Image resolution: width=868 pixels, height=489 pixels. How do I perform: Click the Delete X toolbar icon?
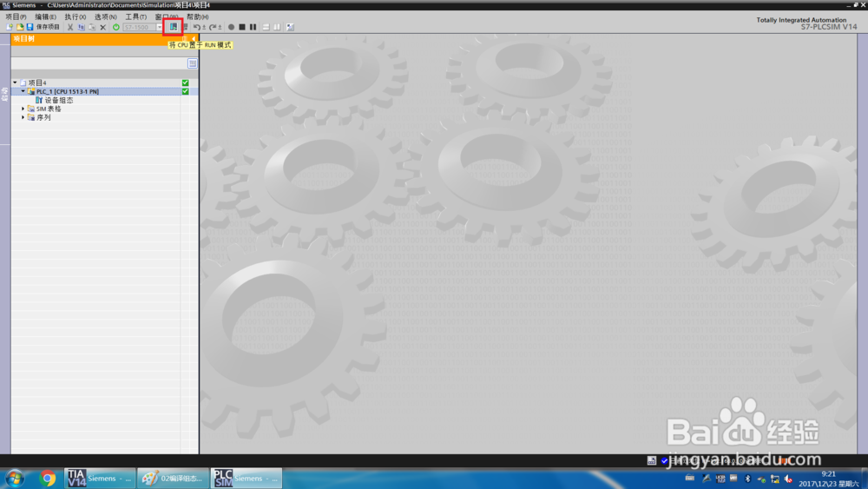point(103,27)
